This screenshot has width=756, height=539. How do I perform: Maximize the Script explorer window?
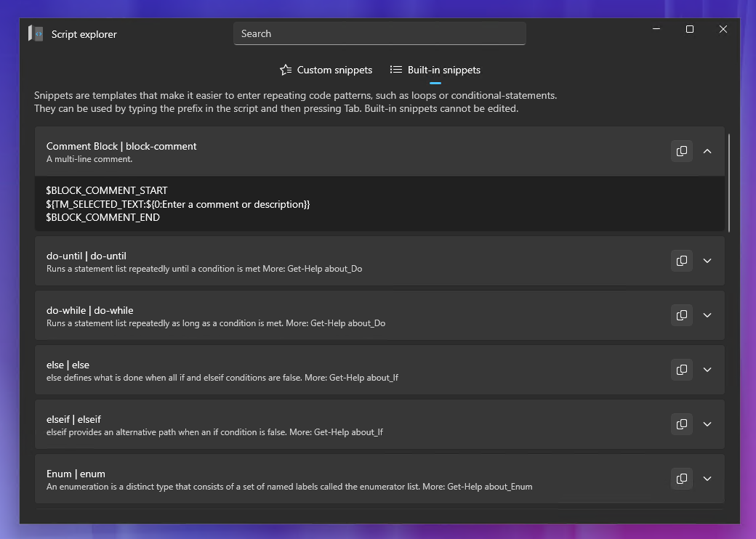(689, 29)
